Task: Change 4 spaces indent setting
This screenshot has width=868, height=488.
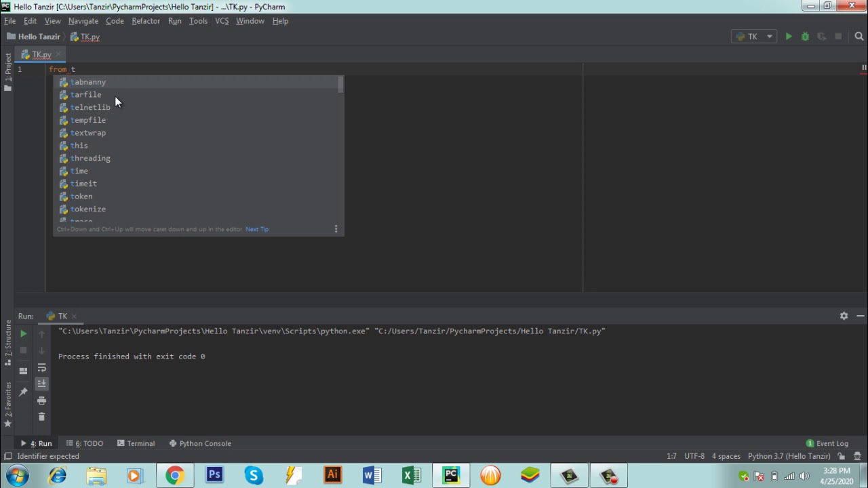Action: point(726,456)
